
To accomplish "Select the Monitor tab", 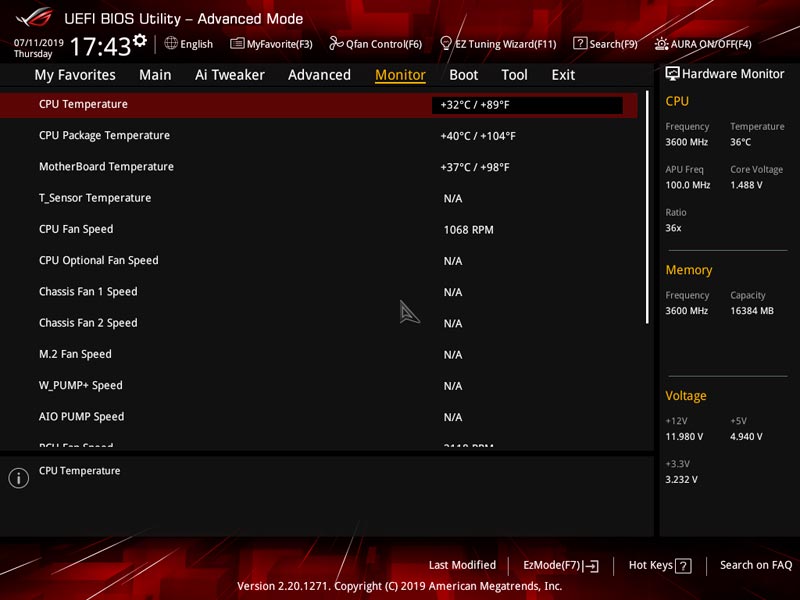I will pos(400,75).
